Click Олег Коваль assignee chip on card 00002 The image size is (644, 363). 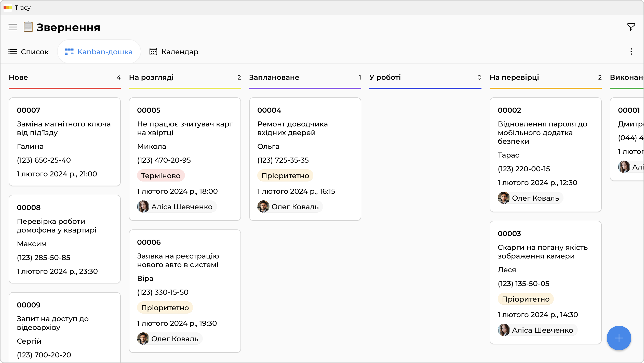tap(530, 198)
